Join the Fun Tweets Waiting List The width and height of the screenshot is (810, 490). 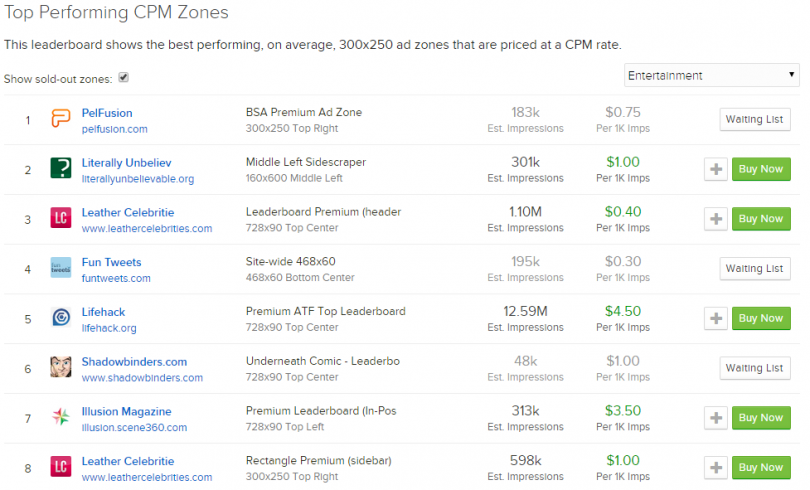(x=754, y=268)
